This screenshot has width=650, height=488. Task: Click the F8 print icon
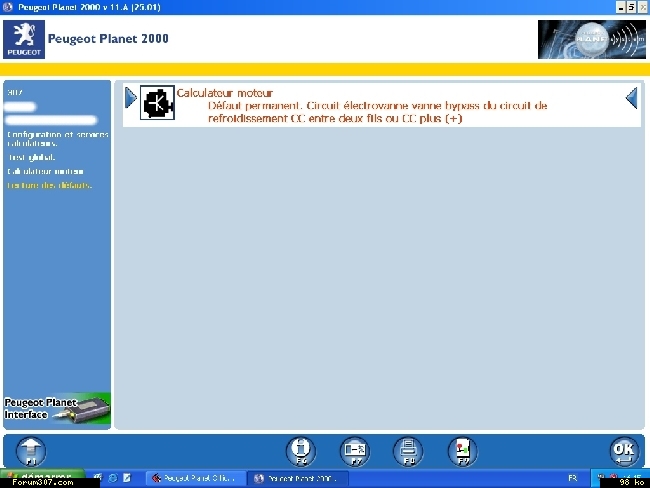(x=407, y=451)
